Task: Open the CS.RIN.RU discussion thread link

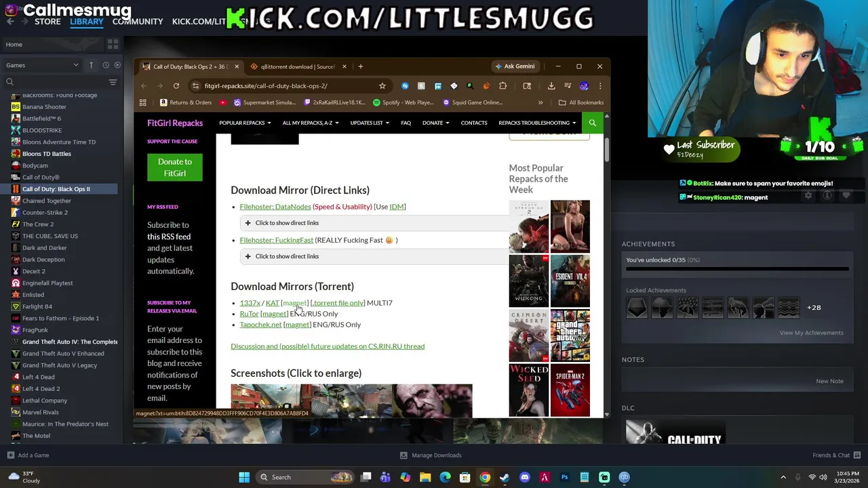Action: [328, 346]
